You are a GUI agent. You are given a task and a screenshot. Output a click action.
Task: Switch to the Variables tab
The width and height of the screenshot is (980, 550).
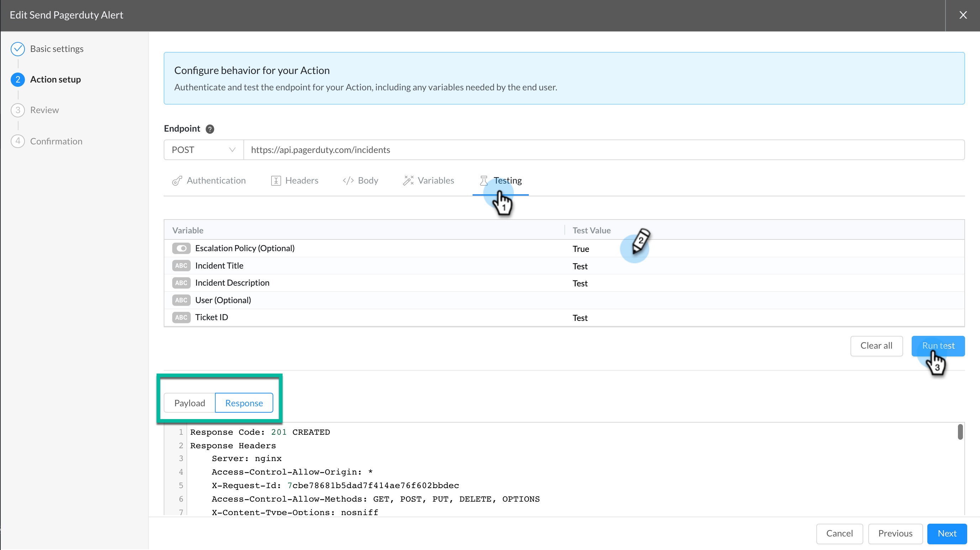tap(428, 181)
